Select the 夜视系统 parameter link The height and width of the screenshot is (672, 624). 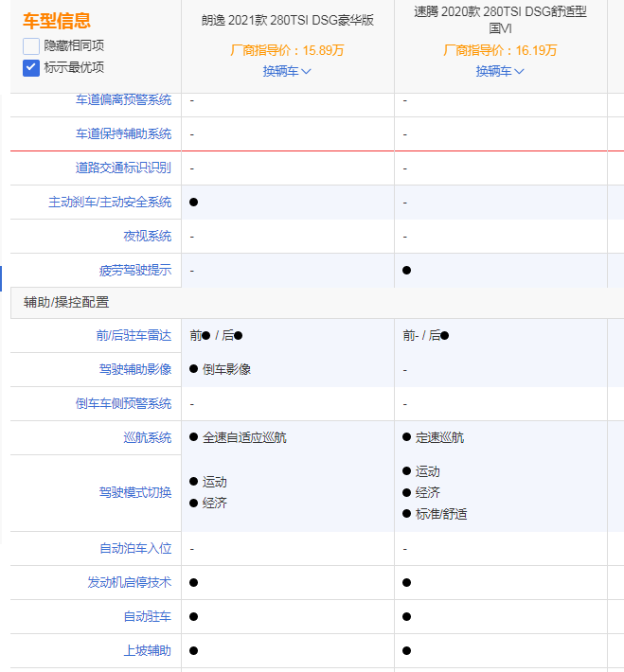coord(147,237)
